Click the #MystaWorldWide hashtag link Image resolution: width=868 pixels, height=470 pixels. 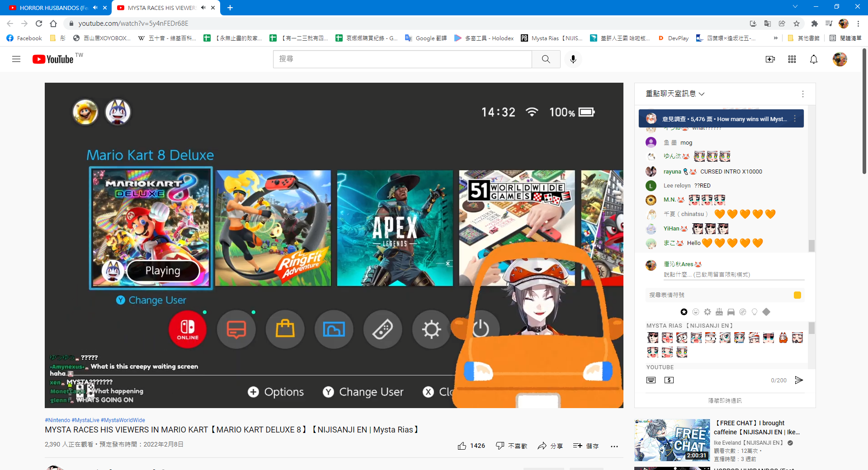click(123, 420)
